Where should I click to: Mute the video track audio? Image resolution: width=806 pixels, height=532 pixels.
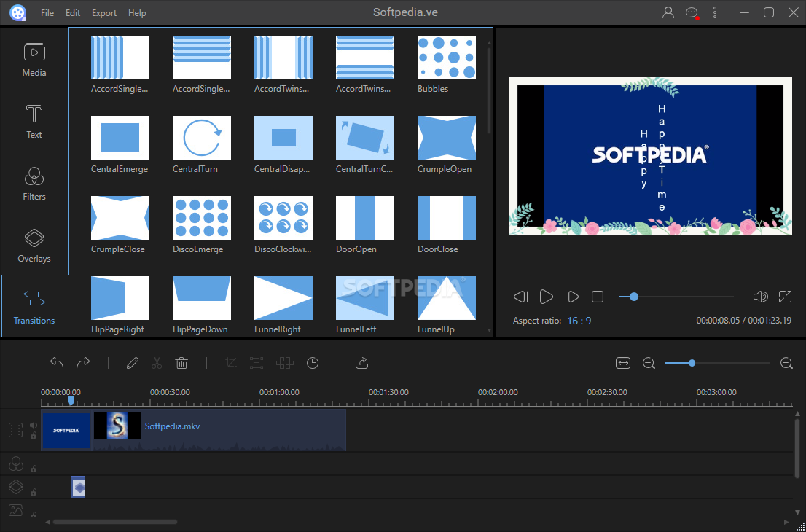(34, 425)
